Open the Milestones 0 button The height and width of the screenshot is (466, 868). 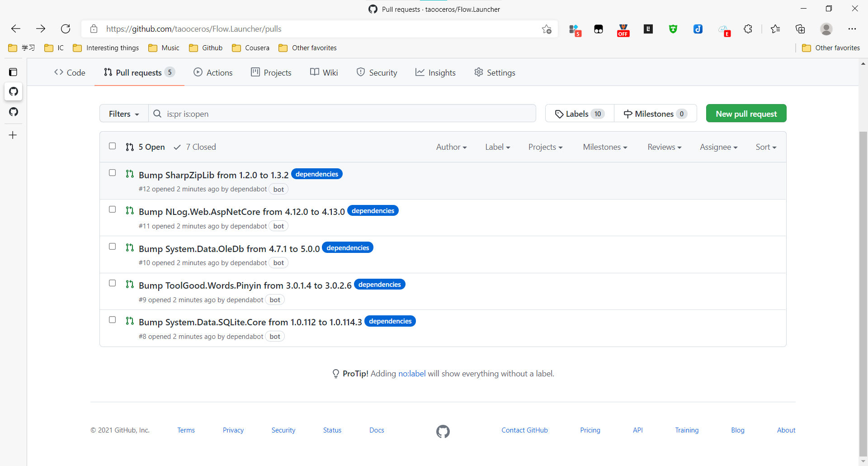(656, 114)
